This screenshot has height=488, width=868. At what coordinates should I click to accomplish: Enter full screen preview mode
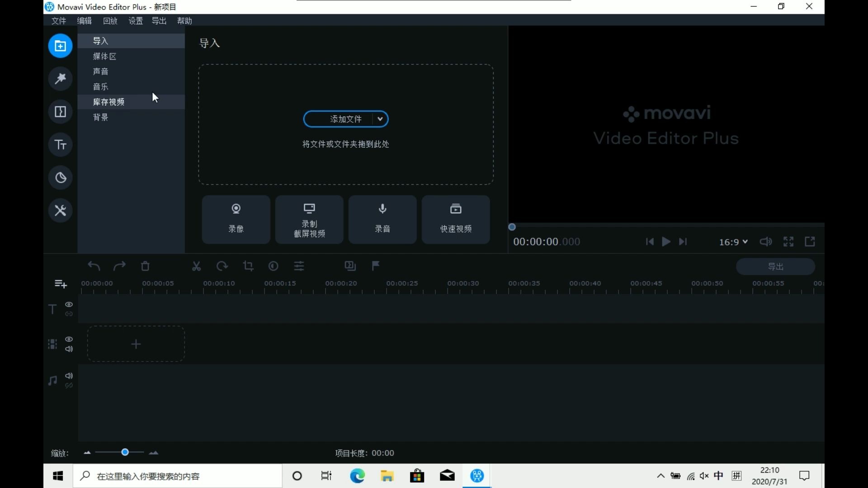click(x=788, y=242)
